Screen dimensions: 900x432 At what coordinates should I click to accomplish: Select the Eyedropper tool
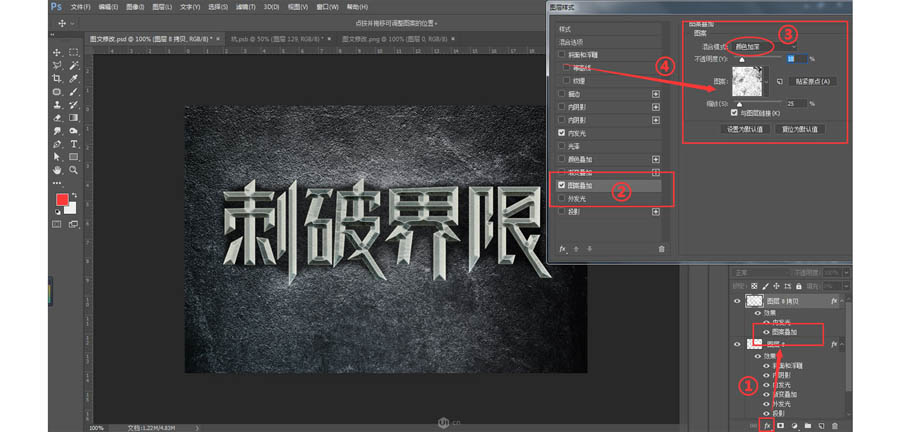(73, 79)
